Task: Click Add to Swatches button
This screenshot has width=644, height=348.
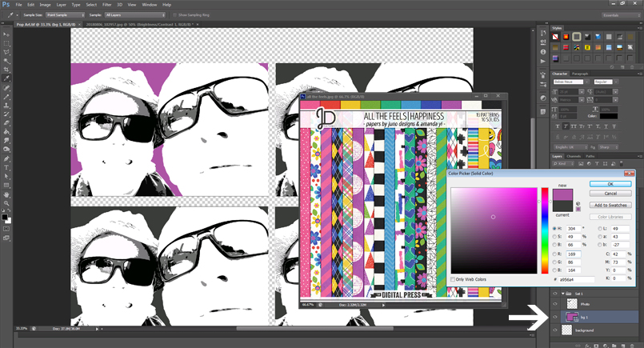Action: pos(610,205)
